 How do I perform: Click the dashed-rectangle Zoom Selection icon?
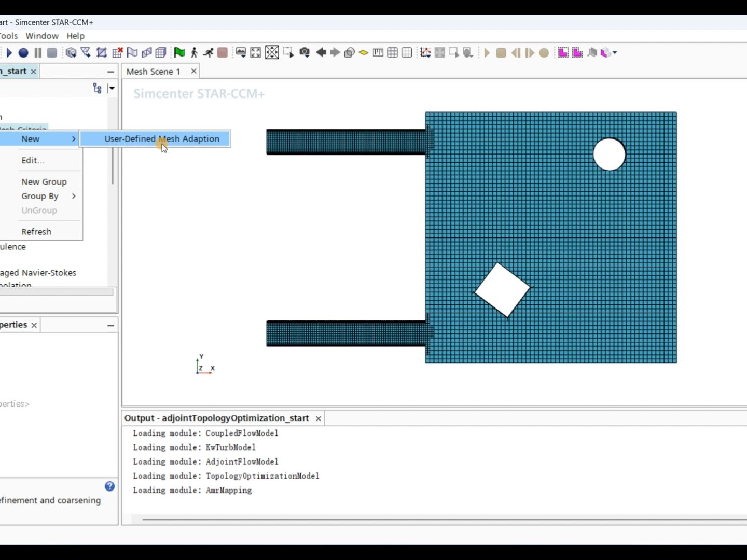click(288, 52)
